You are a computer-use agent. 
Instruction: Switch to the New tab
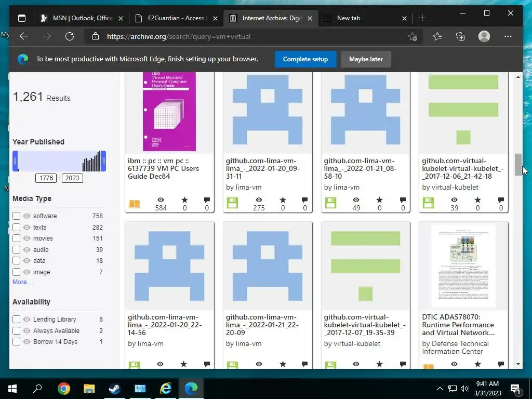(365, 18)
